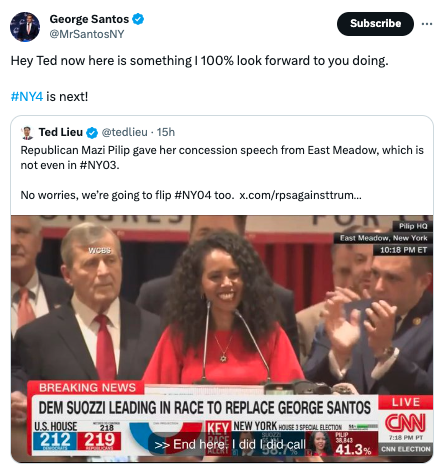Click the main tweet text to Ted

click(199, 61)
